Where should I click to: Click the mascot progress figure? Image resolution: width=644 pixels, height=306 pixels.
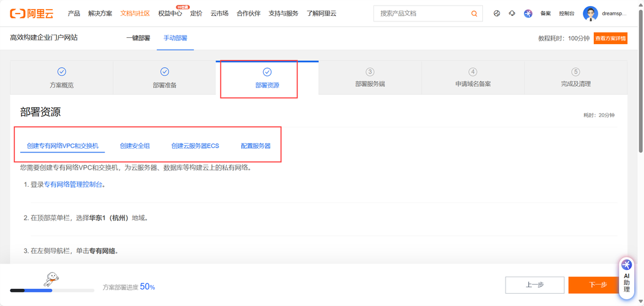[51, 279]
